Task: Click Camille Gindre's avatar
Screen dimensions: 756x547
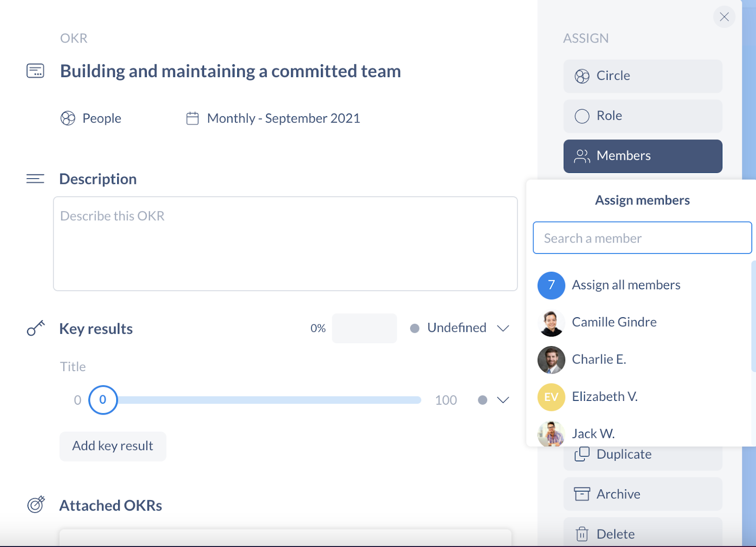Action: (551, 323)
